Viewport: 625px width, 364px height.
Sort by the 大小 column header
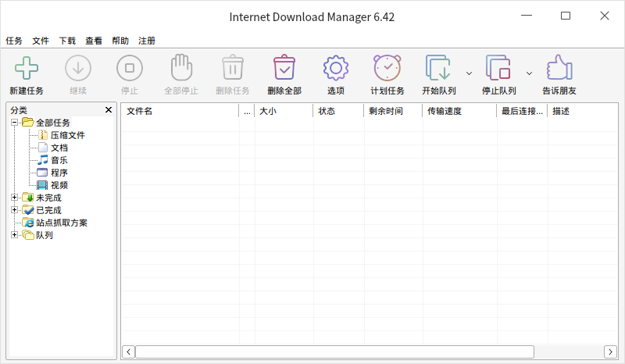284,111
